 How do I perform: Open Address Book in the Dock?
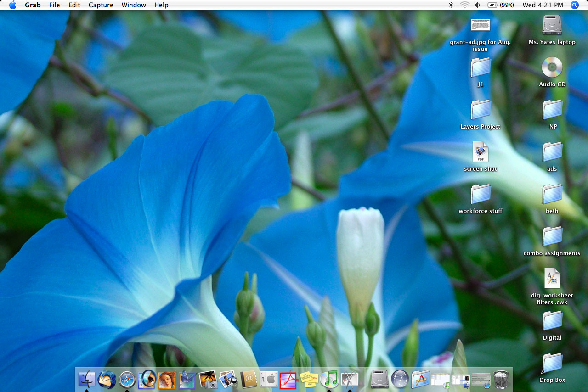[x=249, y=379]
